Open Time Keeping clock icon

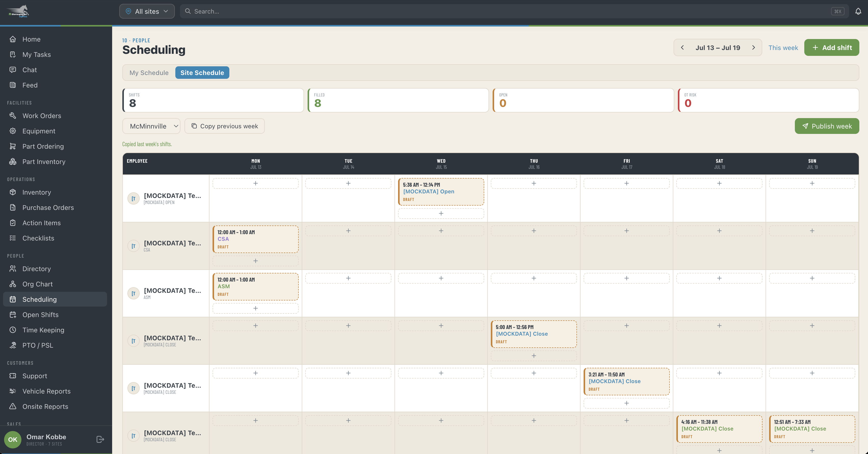click(x=13, y=330)
